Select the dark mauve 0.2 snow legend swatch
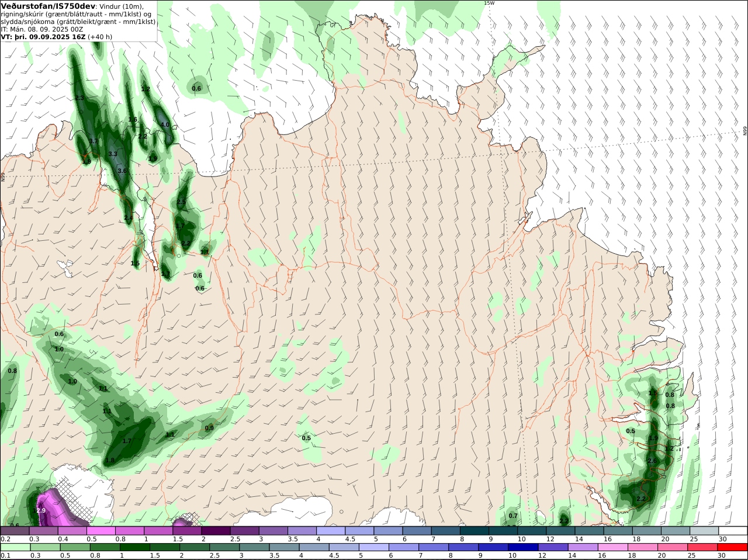 [15, 531]
